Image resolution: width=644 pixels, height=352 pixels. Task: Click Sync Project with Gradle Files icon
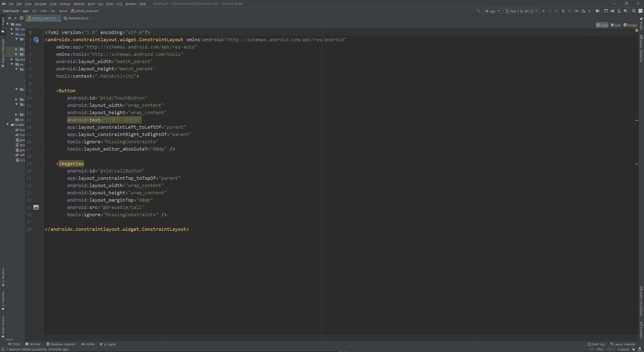613,11
